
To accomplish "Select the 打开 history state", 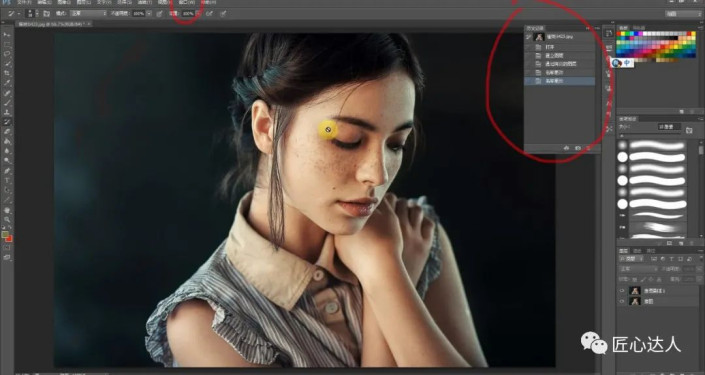I will click(560, 47).
